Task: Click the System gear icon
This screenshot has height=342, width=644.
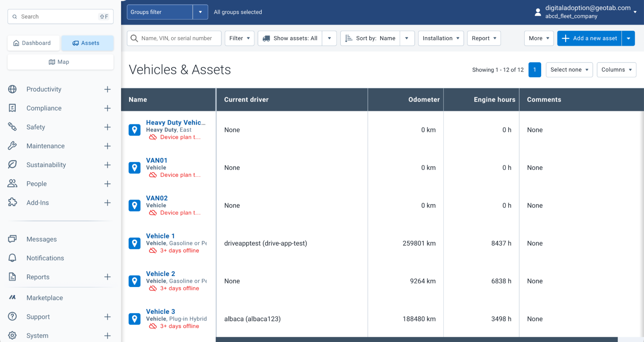Action: 12,335
